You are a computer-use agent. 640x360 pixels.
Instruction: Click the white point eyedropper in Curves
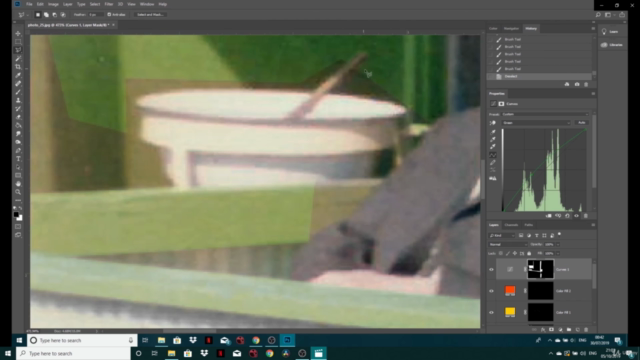(x=493, y=147)
